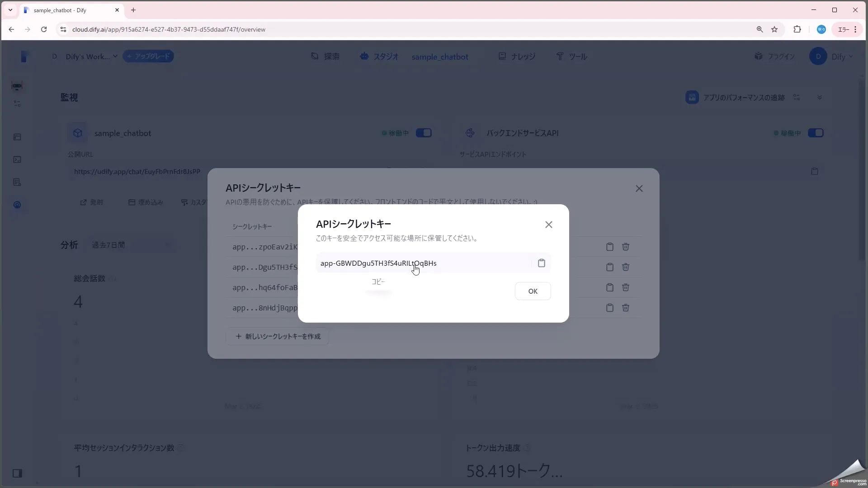Toggle the バックエンドサービスAPI running switch
868x488 pixels.
[816, 133]
